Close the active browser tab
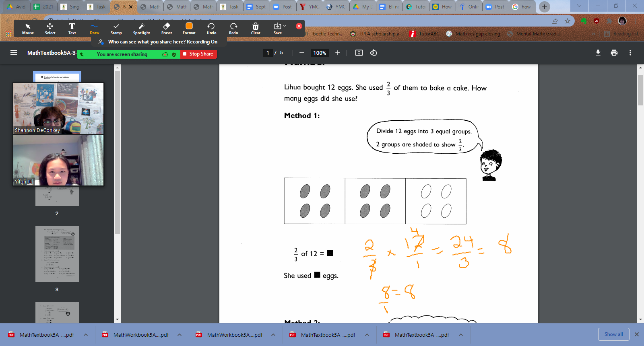The image size is (644, 346). (x=131, y=7)
